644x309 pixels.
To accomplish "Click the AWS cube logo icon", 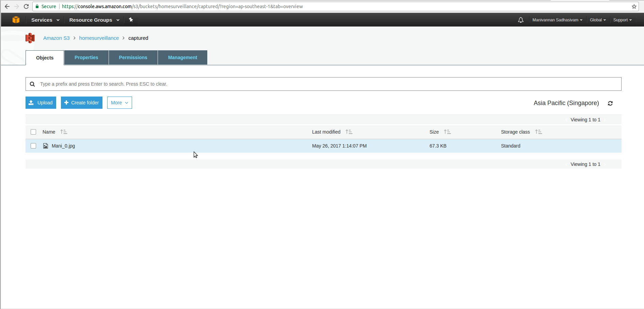I will click(16, 20).
